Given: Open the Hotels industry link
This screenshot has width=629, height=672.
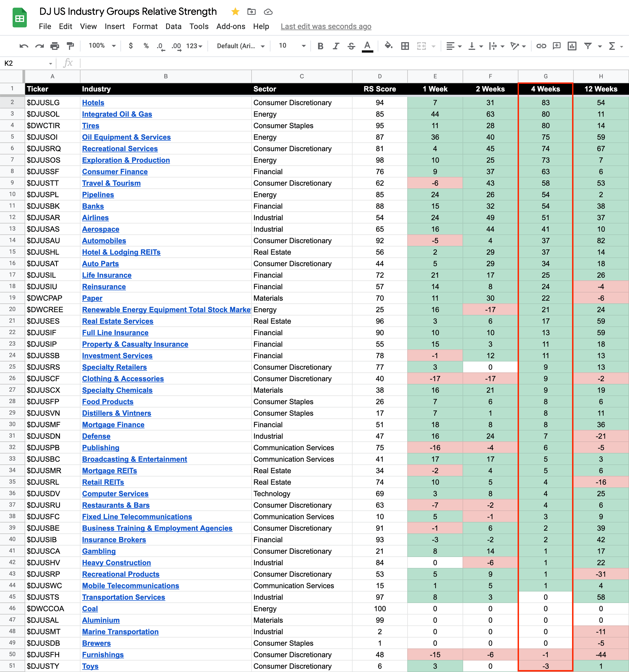Looking at the screenshot, I should point(93,103).
